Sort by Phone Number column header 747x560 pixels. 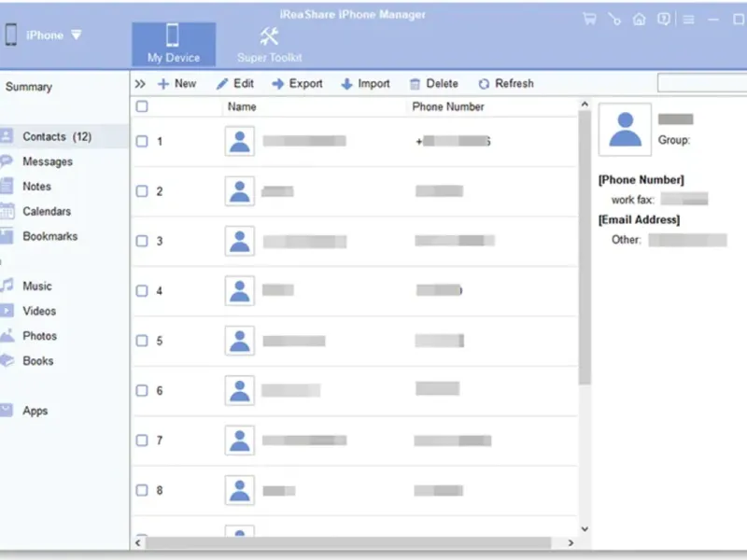(448, 106)
